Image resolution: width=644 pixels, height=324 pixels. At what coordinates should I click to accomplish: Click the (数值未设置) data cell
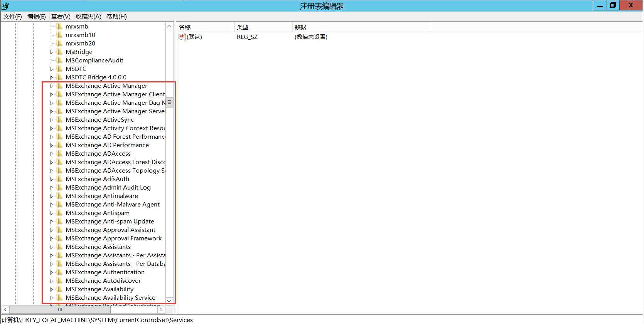(x=311, y=37)
